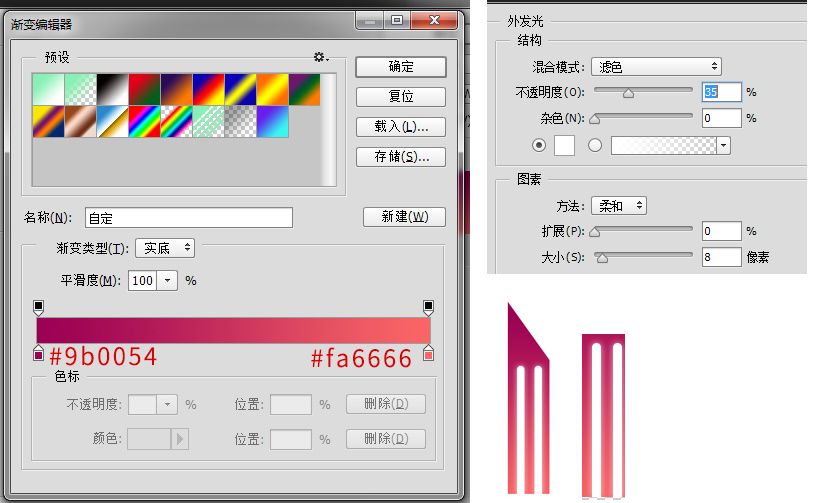Open the 混合模式 blend mode dropdown

[x=656, y=67]
